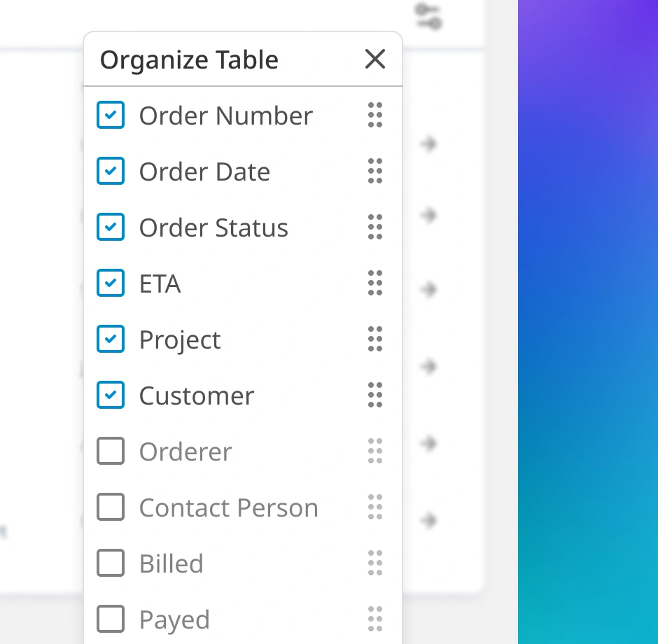658x644 pixels.
Task: Click the Contact Person drag handle
Action: click(x=375, y=507)
